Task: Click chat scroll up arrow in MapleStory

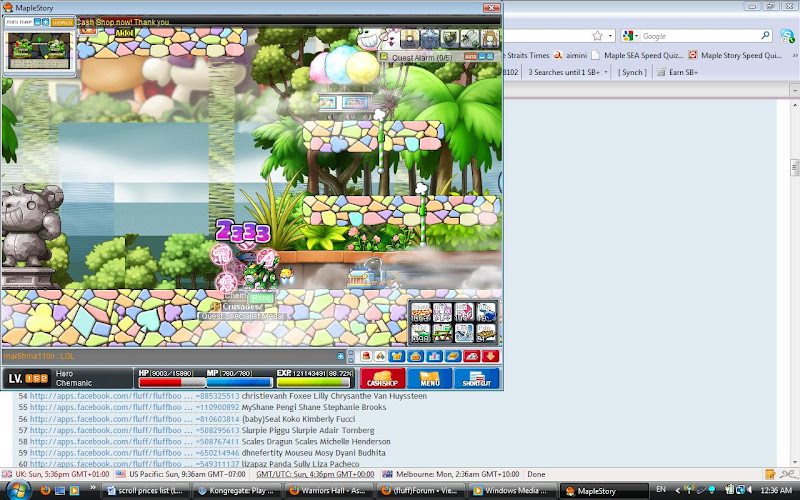Action: (351, 353)
